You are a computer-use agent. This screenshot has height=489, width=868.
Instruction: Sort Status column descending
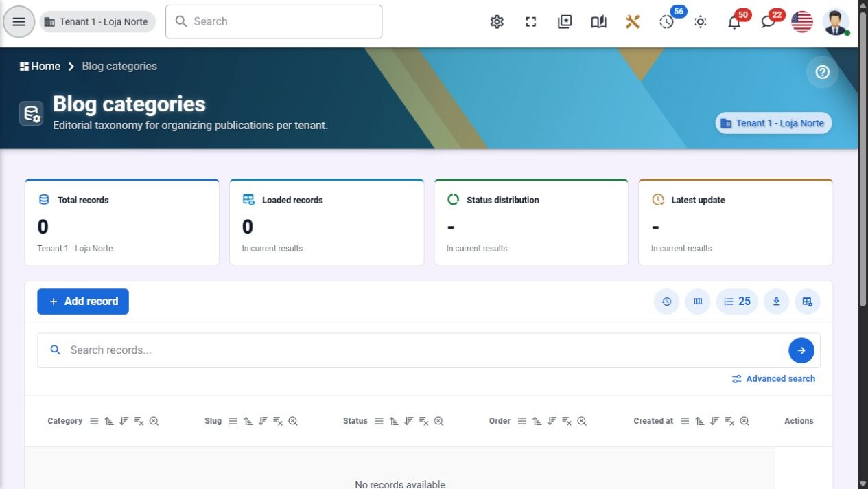(409, 421)
